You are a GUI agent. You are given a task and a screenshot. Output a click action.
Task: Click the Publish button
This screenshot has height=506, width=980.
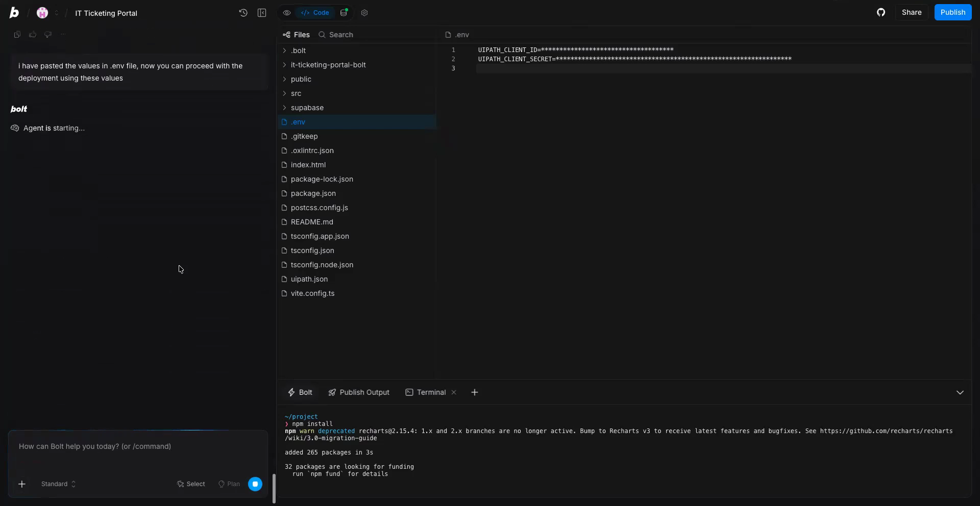[953, 12]
